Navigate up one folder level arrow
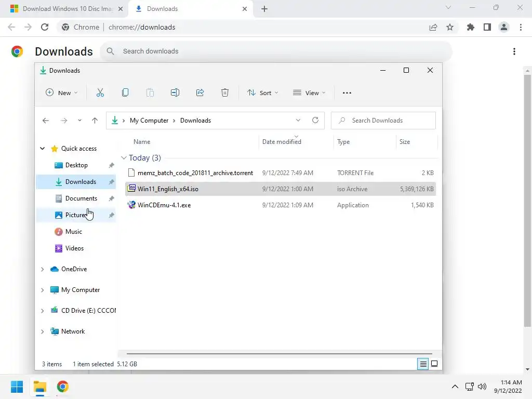Viewport: 532px width, 399px height. [x=95, y=121]
